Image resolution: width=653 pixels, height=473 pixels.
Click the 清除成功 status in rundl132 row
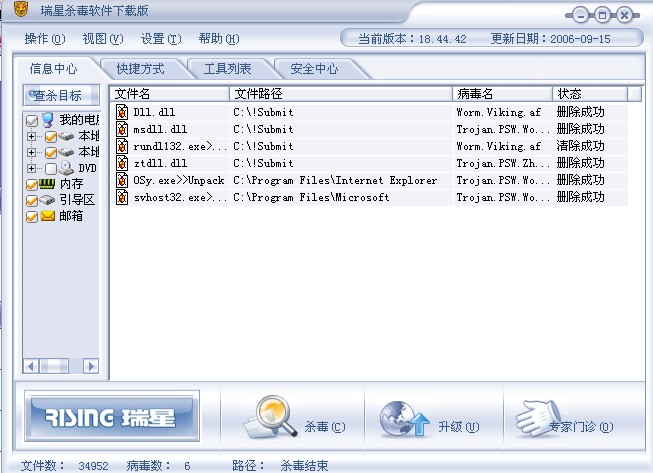click(x=580, y=146)
